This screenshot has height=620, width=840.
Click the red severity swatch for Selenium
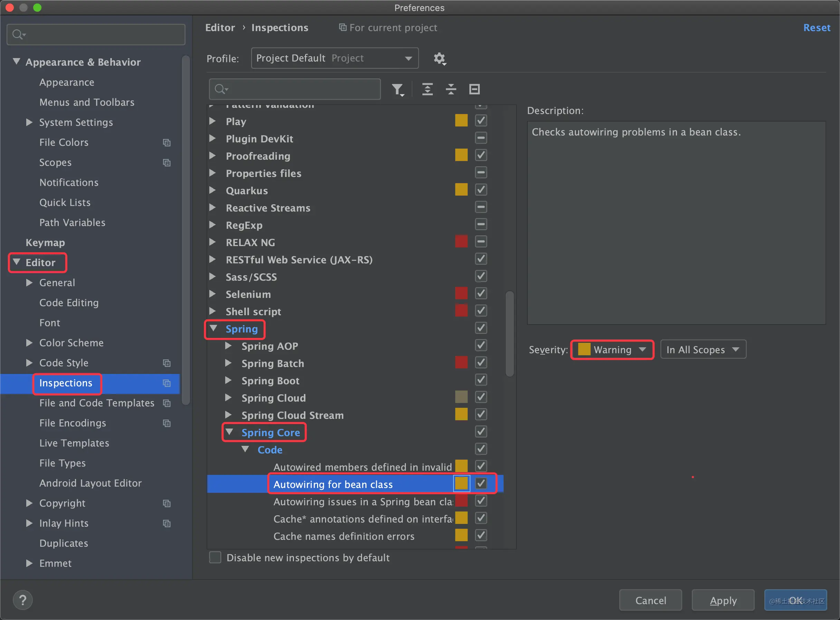pyautogui.click(x=461, y=293)
